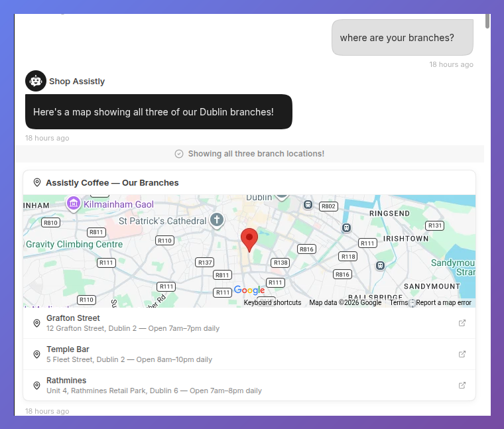Click the train station icon near Ringsend
This screenshot has height=429, width=504.
pos(346,228)
